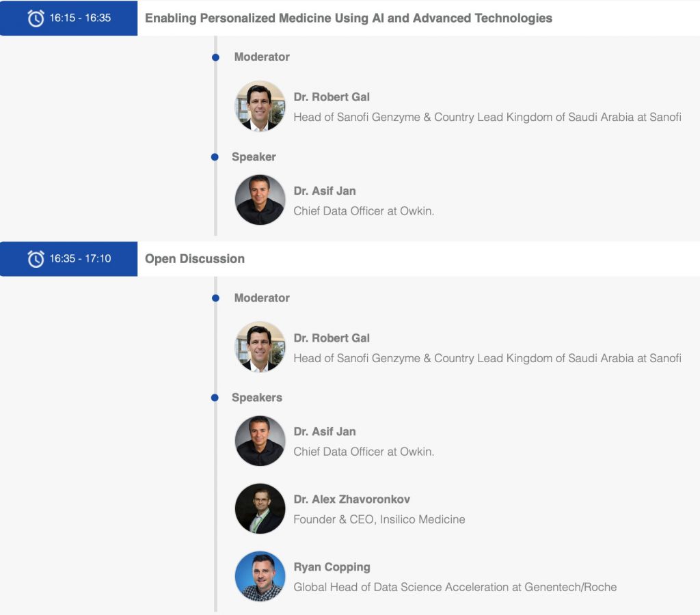View Dr. Alex Zhavoronkov's profile photo
The image size is (700, 615).
[x=260, y=508]
